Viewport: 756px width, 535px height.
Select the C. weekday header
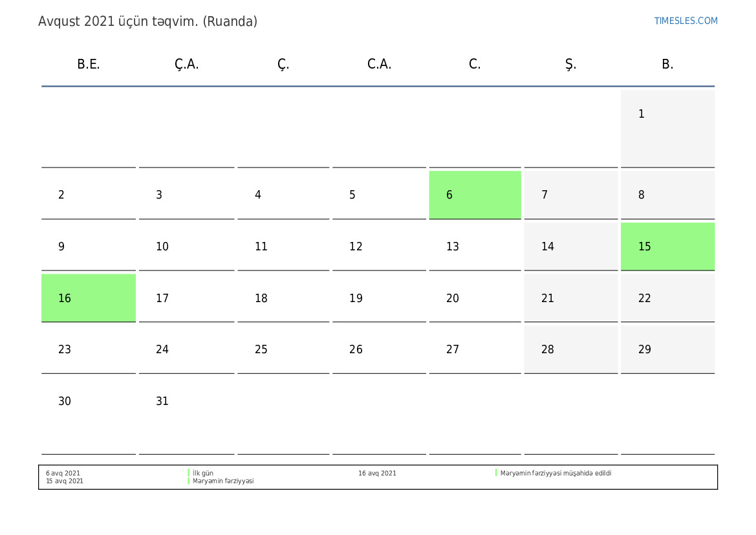tap(475, 64)
